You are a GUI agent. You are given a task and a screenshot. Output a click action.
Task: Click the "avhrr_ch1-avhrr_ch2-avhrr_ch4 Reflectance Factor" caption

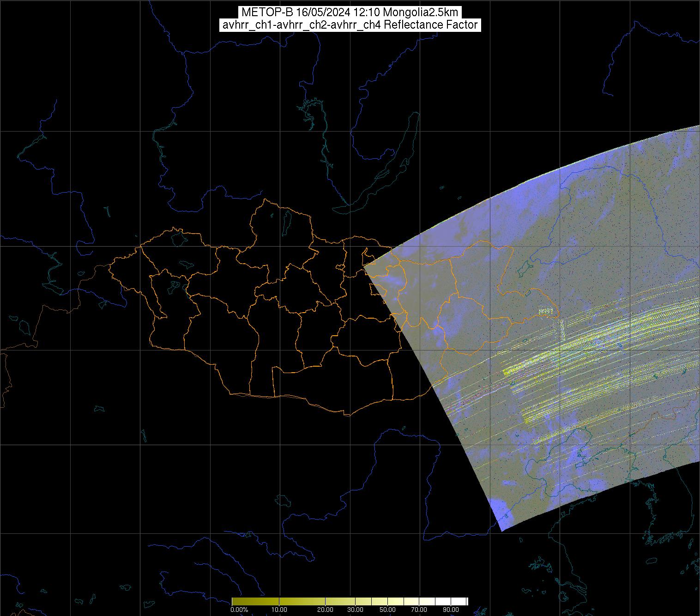coord(350,25)
